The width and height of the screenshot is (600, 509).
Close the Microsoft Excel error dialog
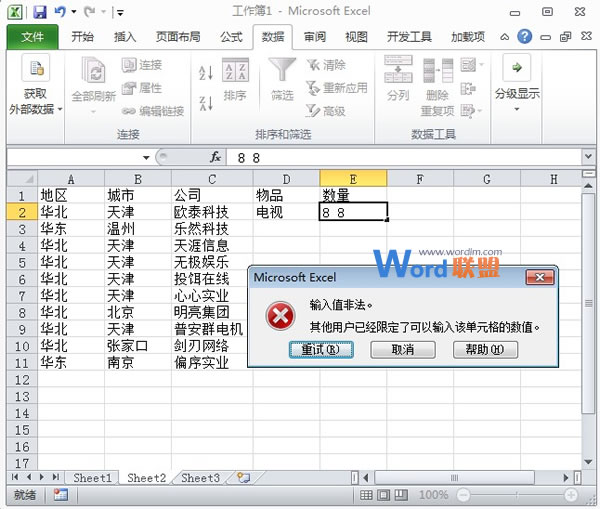(x=540, y=277)
